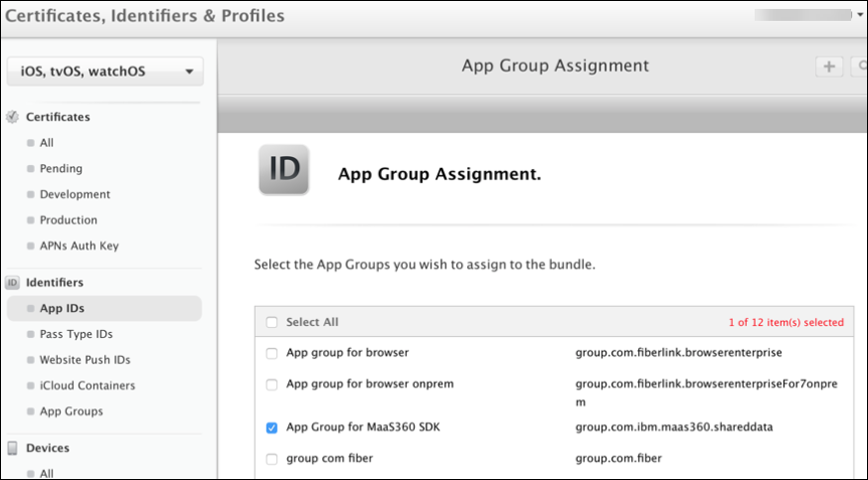Select App IDs in sidebar

tap(104, 308)
